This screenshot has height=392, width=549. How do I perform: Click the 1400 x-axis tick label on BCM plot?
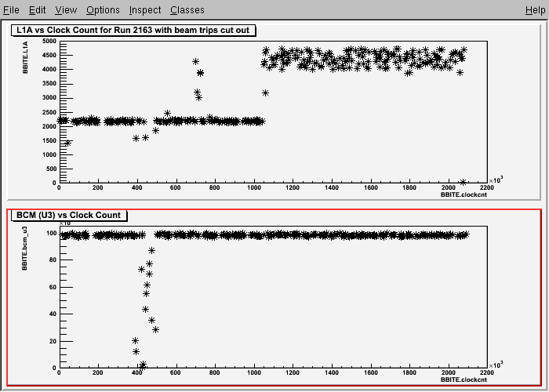332,372
